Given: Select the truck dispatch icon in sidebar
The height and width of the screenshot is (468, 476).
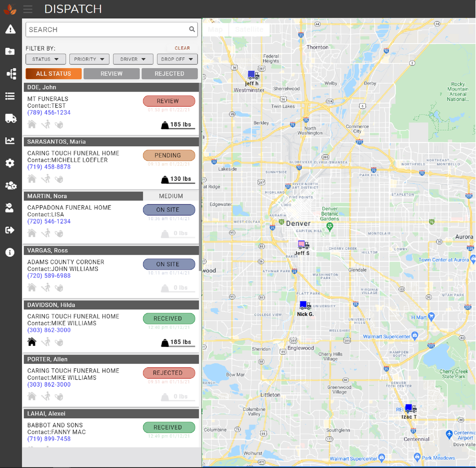Looking at the screenshot, I should (x=10, y=119).
